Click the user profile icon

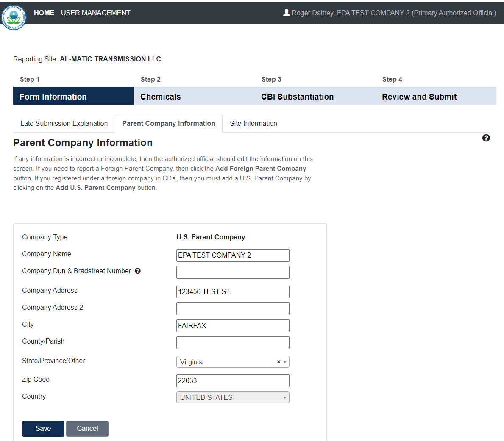[x=287, y=13]
